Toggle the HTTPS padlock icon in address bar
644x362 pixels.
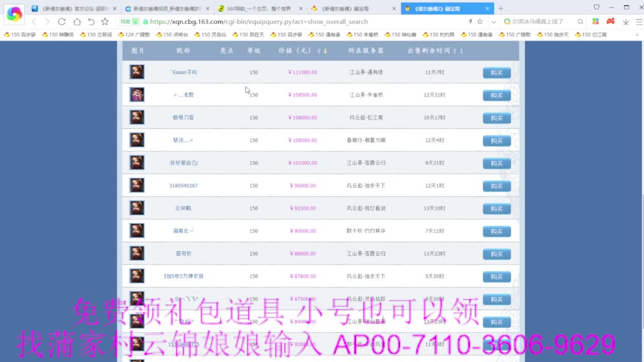pyautogui.click(x=144, y=22)
